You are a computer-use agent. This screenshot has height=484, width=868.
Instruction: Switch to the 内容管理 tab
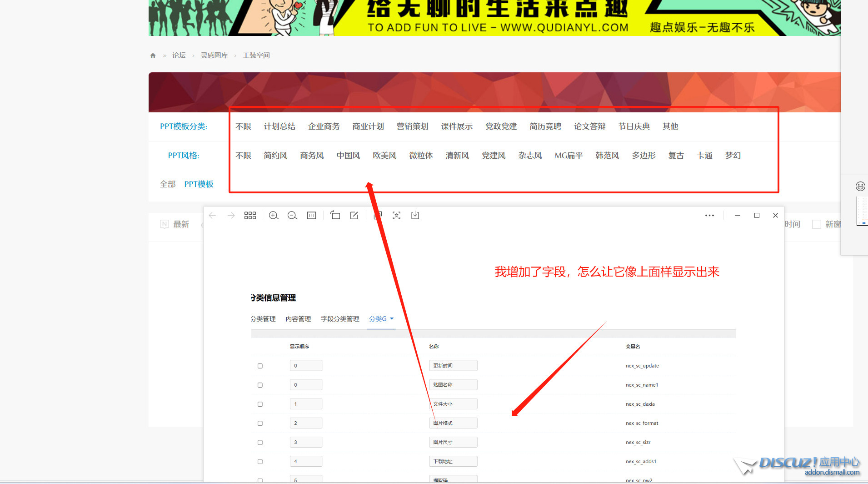point(298,319)
